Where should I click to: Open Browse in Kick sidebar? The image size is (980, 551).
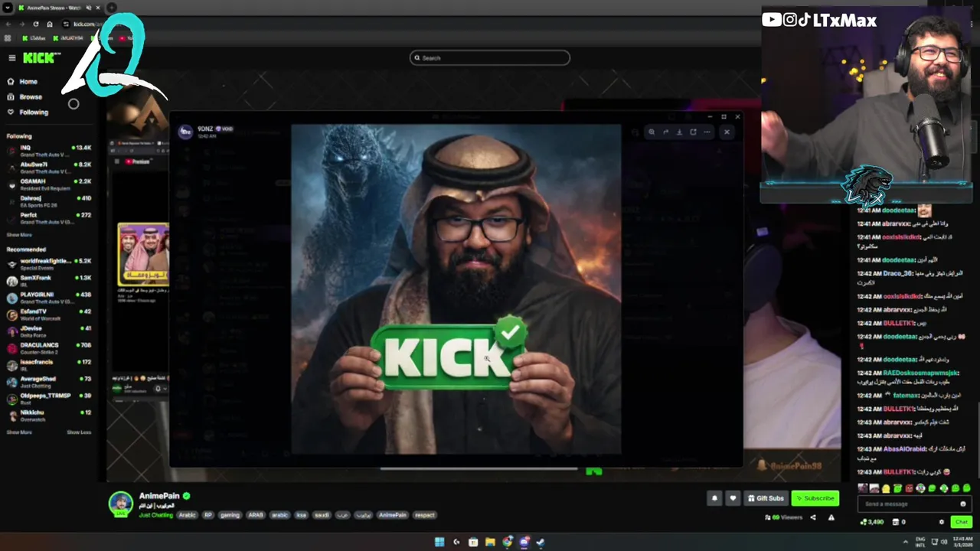[x=31, y=96]
